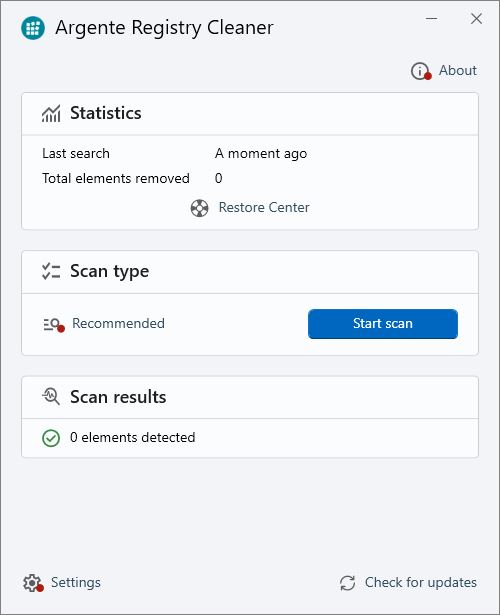
Task: View the 0 elements detected result
Action: (x=133, y=437)
